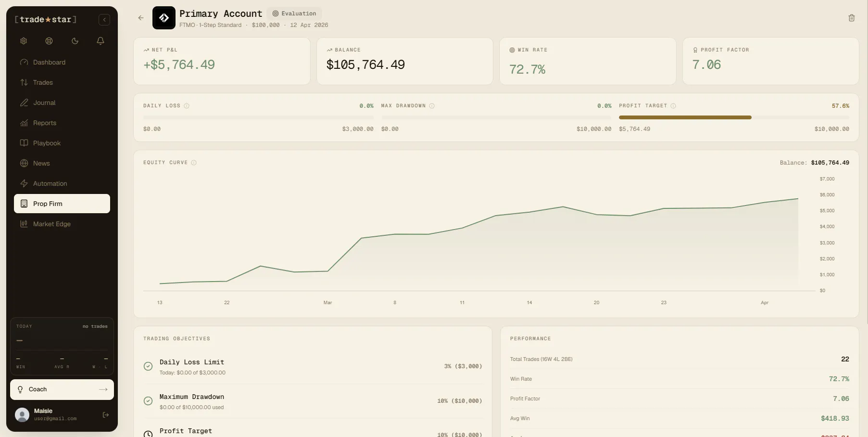
Task: Click the 12 Apr 2026 date
Action: 309,25
